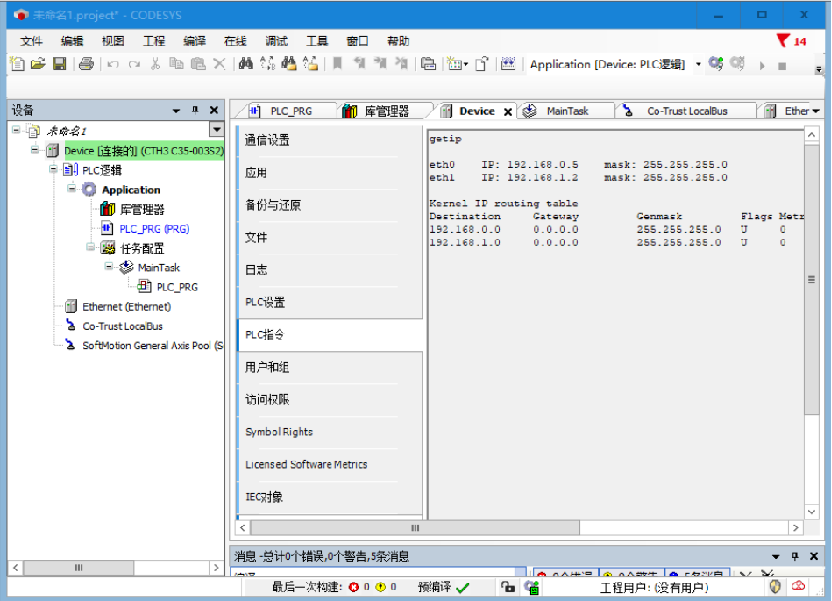The image size is (832, 601).
Task: Open the 文件 menu
Action: 31,41
